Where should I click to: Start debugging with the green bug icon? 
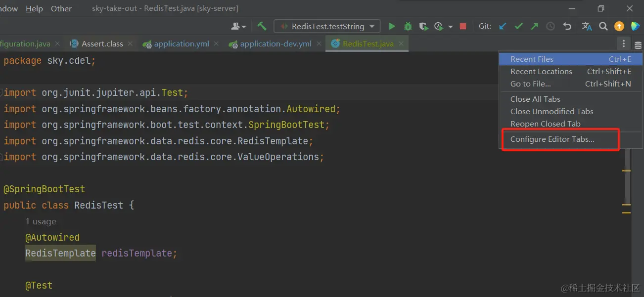[x=408, y=26]
